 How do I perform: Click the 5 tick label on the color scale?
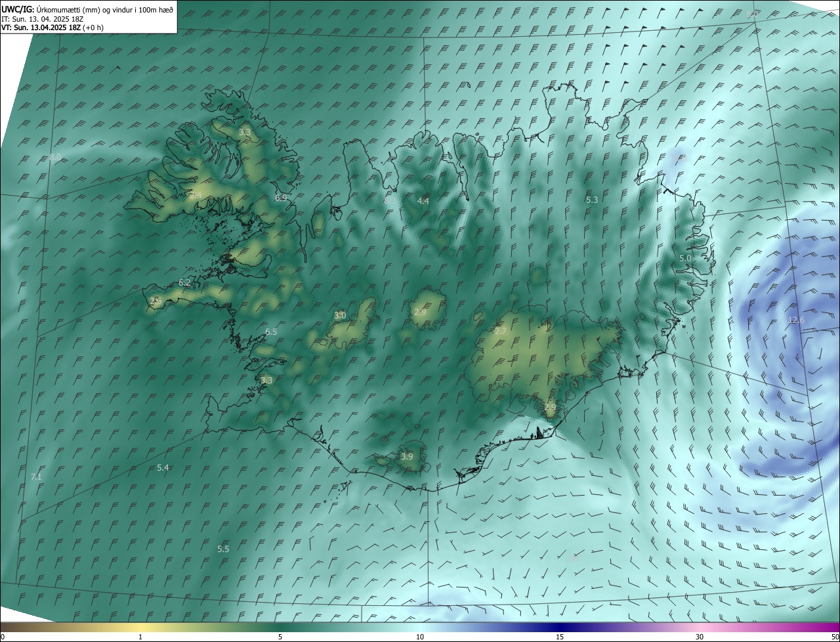coord(280,637)
